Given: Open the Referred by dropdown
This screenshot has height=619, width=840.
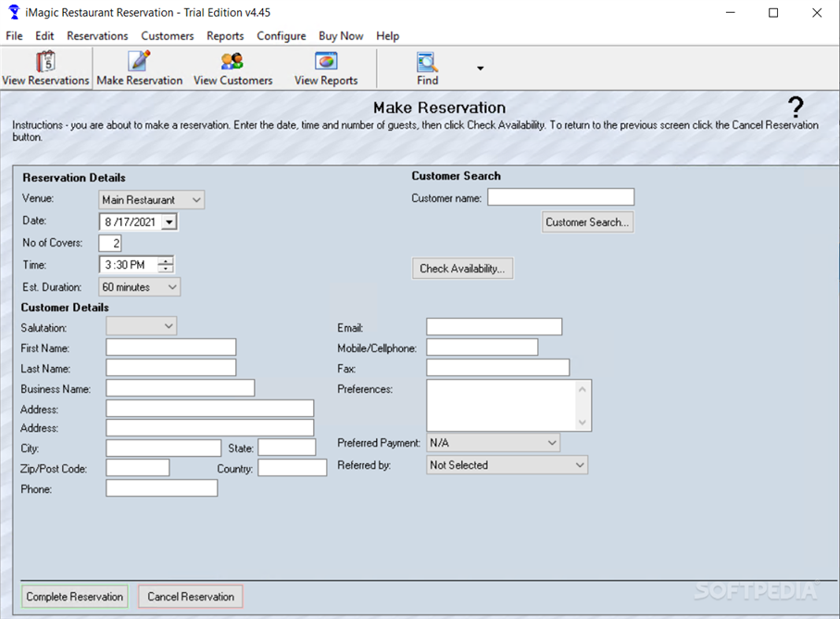Looking at the screenshot, I should tap(507, 465).
